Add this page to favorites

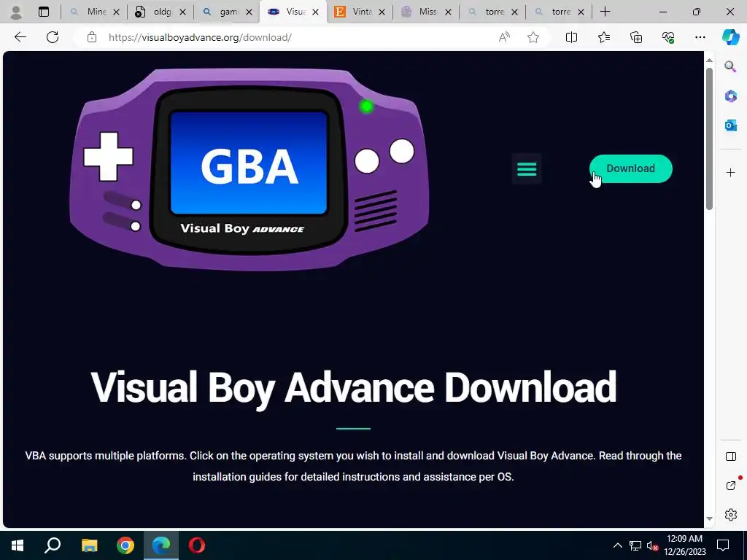[533, 37]
